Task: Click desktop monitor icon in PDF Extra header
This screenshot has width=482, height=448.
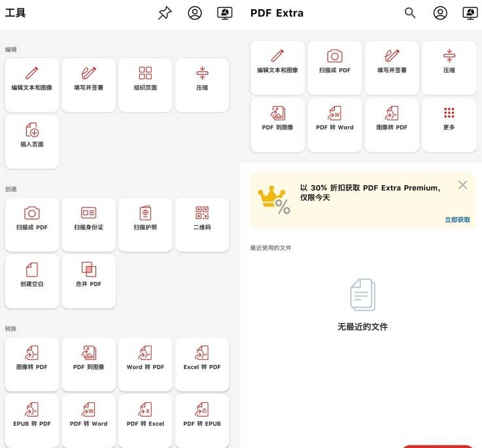Action: tap(470, 13)
